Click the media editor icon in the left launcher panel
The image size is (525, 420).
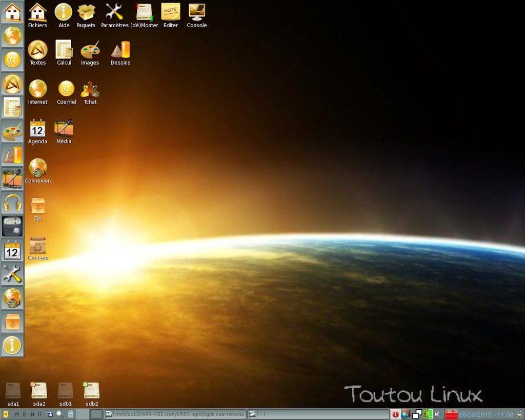point(12,179)
